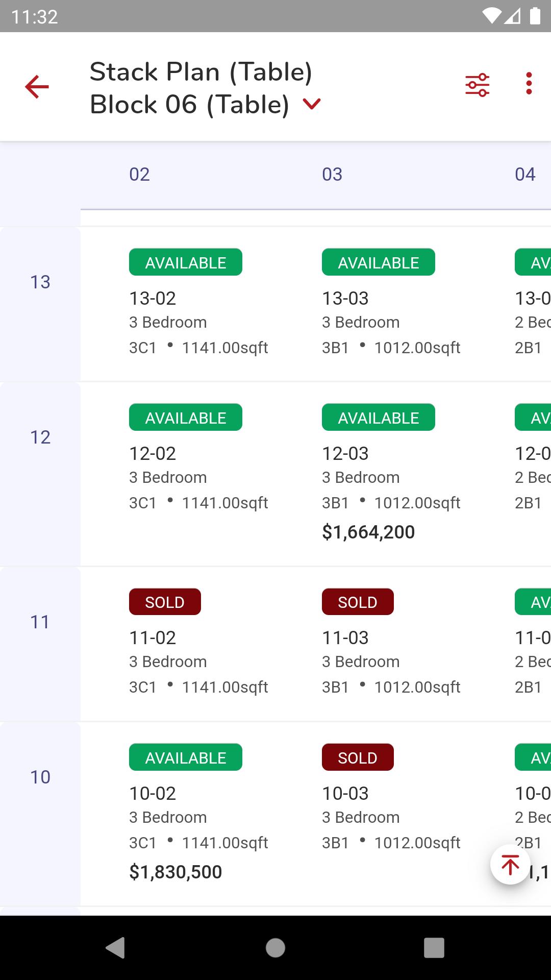Tap the scroll-to-top floating button
The width and height of the screenshot is (551, 980).
510,865
